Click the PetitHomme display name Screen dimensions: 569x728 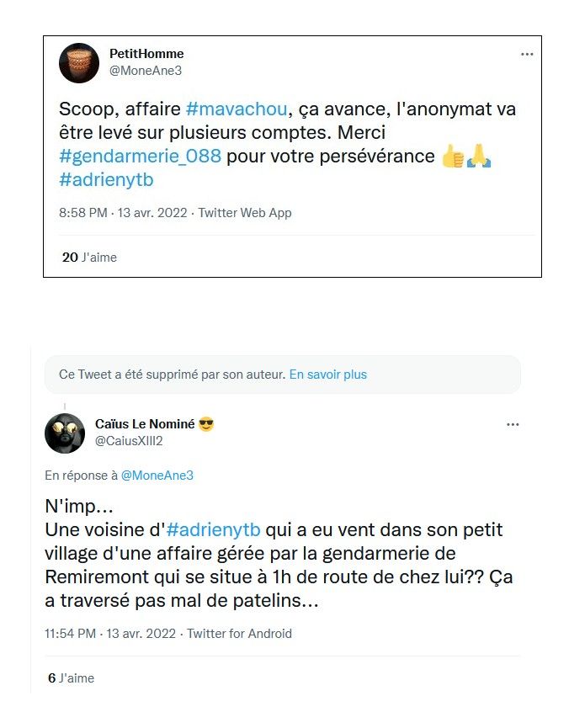click(146, 54)
